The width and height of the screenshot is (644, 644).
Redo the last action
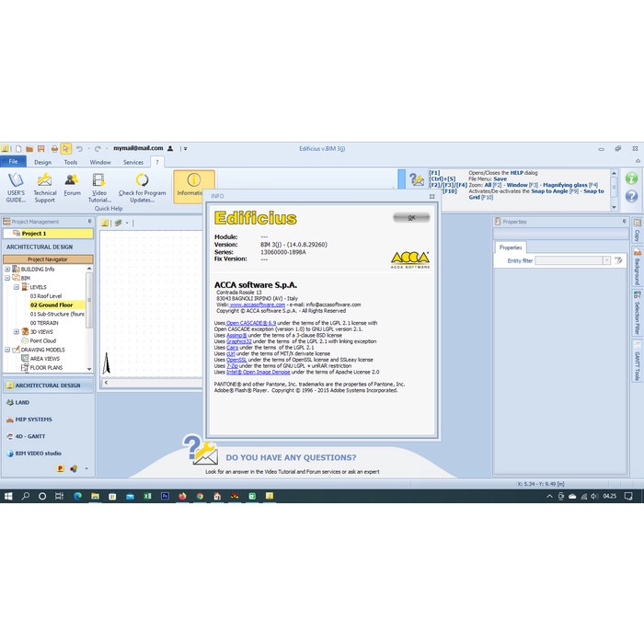98,149
